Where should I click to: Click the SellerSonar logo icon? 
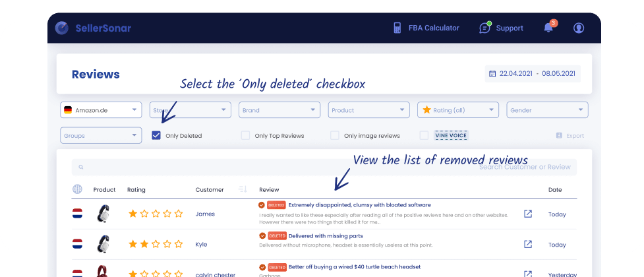62,28
